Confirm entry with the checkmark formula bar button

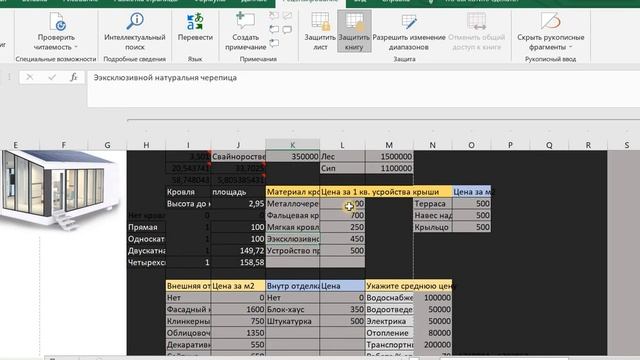point(52,77)
